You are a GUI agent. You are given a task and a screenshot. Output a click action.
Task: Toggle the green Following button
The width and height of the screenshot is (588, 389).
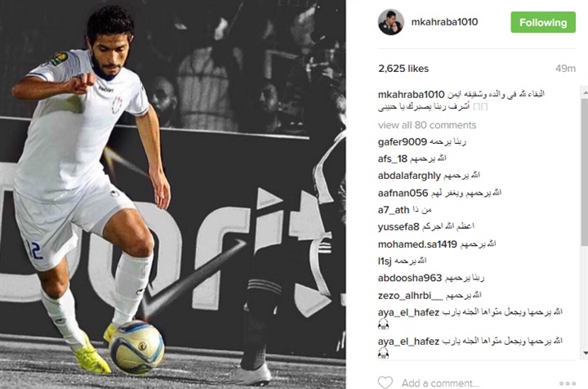542,22
